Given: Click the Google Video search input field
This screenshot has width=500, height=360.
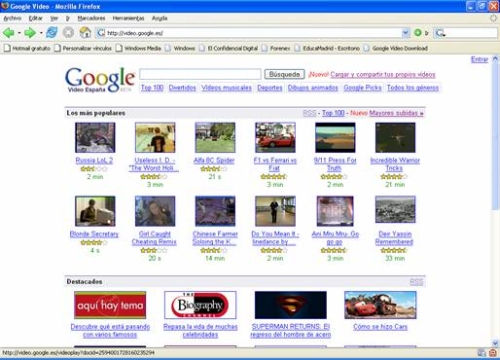Looking at the screenshot, I should click(x=200, y=74).
